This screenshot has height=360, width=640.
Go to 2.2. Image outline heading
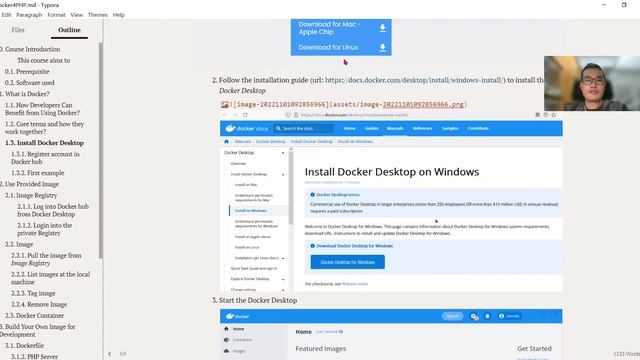click(19, 244)
